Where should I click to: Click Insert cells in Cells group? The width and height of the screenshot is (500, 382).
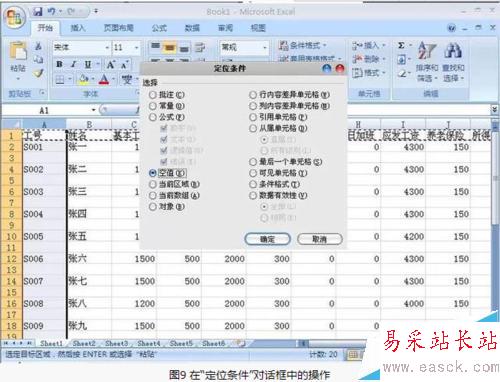coord(369,45)
